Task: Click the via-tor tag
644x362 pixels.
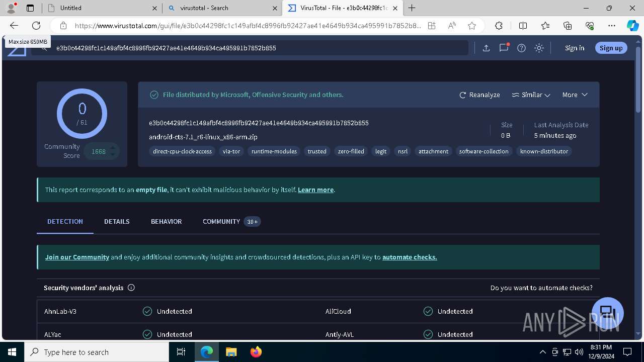Action: [x=231, y=151]
